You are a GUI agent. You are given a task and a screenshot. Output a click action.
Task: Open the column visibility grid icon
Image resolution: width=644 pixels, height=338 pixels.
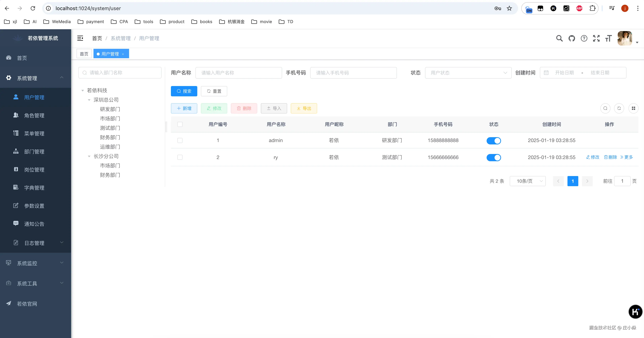pos(633,108)
